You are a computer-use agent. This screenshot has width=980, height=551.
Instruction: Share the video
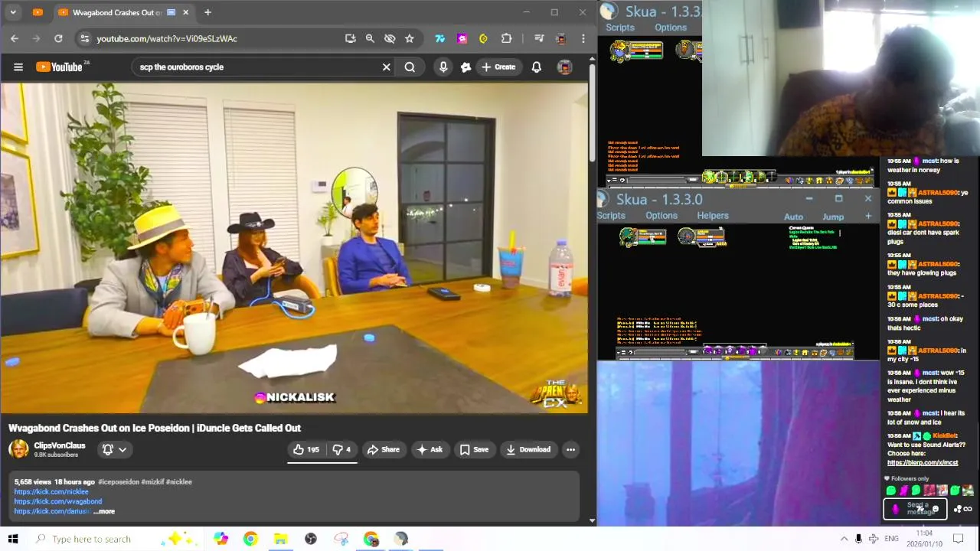tap(383, 450)
